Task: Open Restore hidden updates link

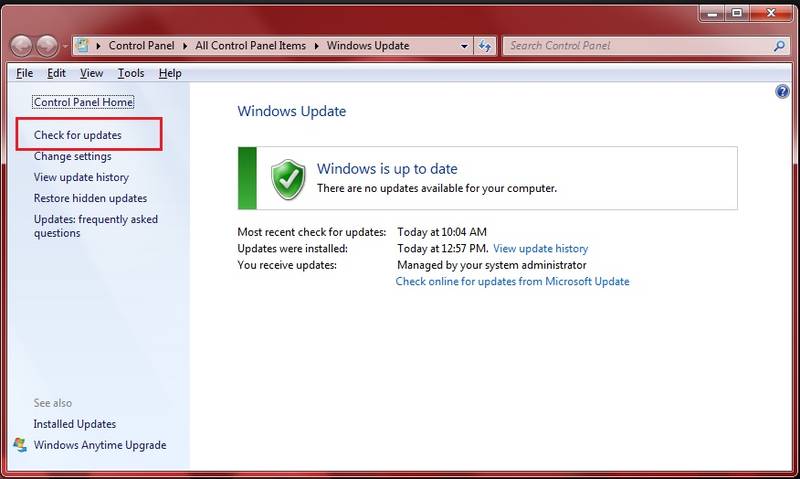Action: [90, 198]
